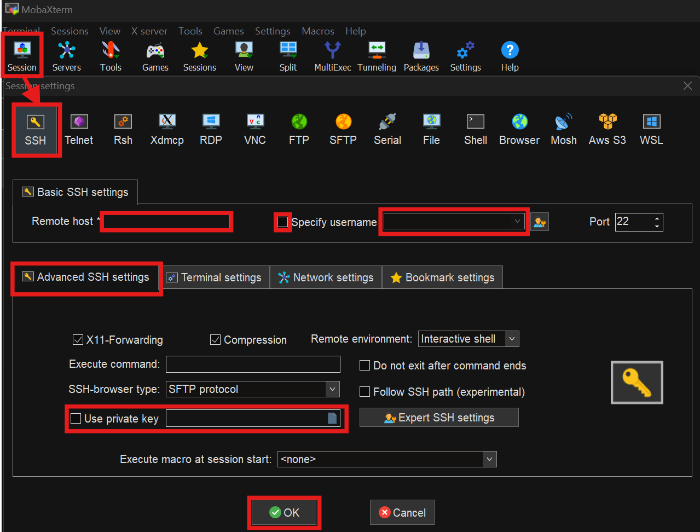Open the Settings gears toolbar icon
Viewport: 700px width, 532px height.
(466, 56)
